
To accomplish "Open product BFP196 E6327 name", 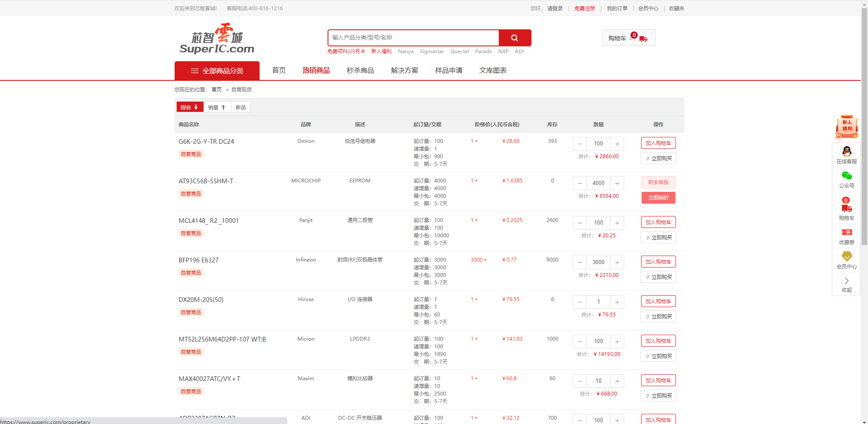I will pos(198,260).
